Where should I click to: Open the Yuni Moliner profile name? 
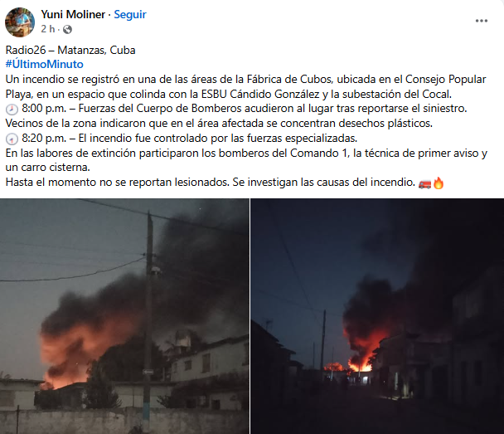click(x=73, y=14)
